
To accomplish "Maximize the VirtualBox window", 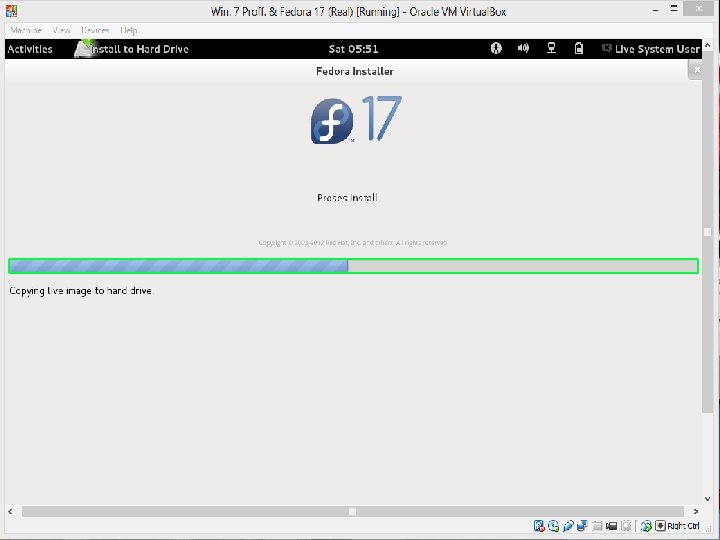I will (674, 9).
